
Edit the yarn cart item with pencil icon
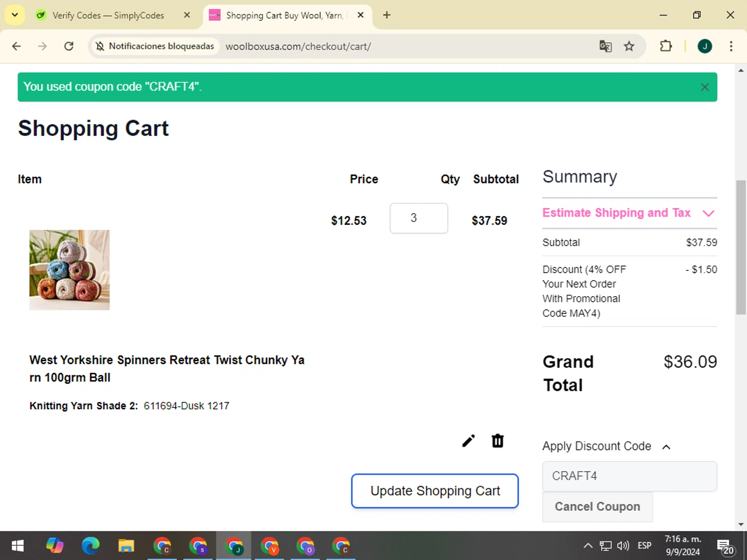click(x=468, y=441)
